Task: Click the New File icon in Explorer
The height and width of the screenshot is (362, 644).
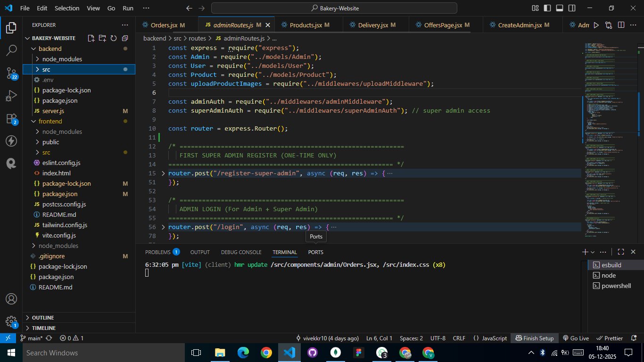Action: pos(91,38)
